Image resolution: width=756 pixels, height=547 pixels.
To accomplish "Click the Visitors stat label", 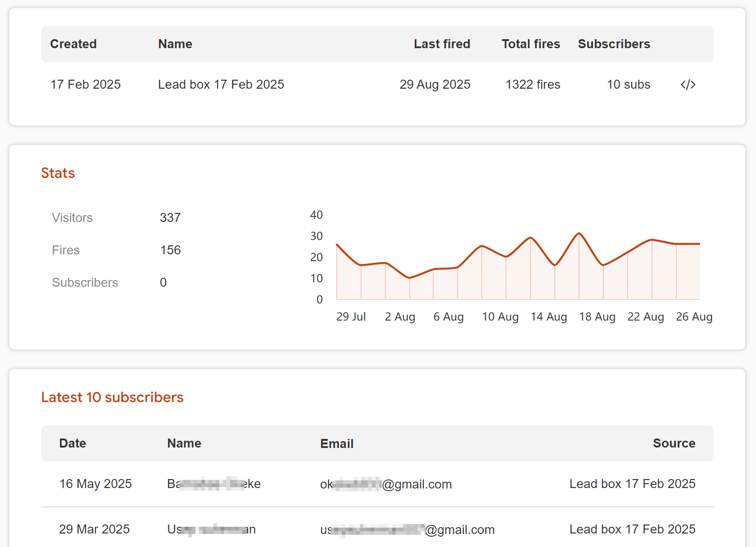I will pos(72,218).
